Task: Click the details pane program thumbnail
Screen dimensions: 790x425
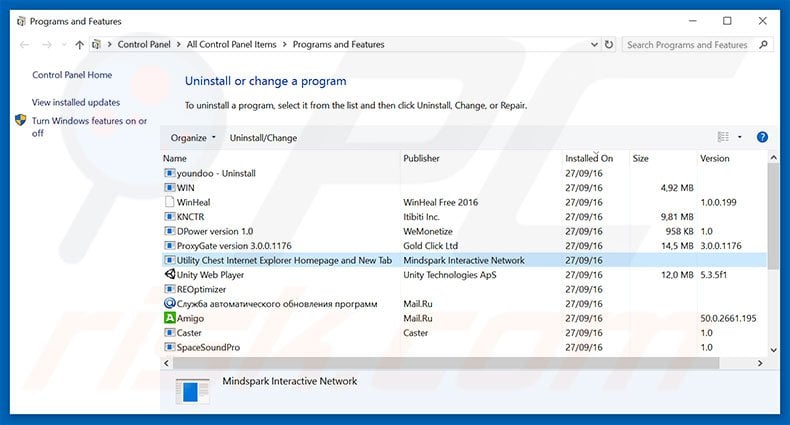Action: tap(192, 391)
